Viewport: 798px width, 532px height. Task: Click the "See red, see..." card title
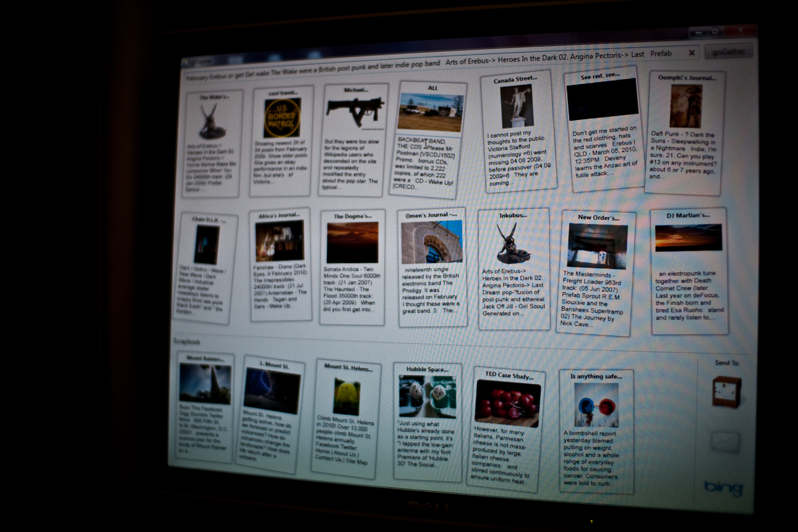(600, 76)
